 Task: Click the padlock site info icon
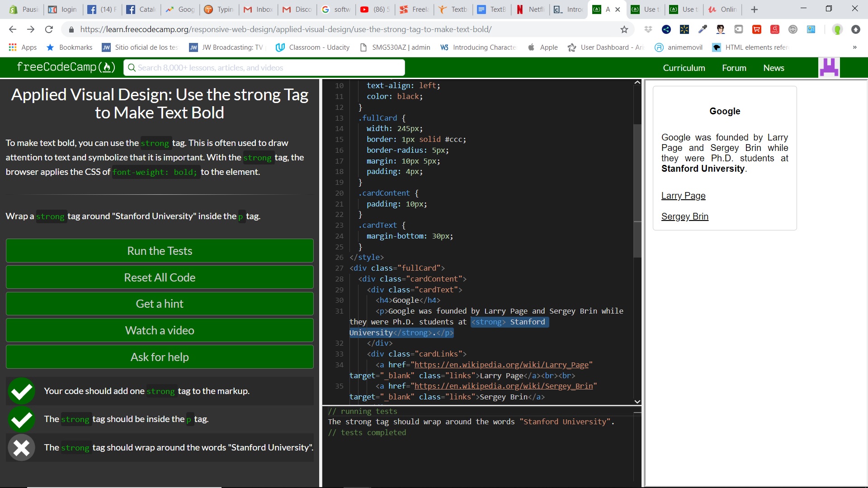[x=71, y=29]
